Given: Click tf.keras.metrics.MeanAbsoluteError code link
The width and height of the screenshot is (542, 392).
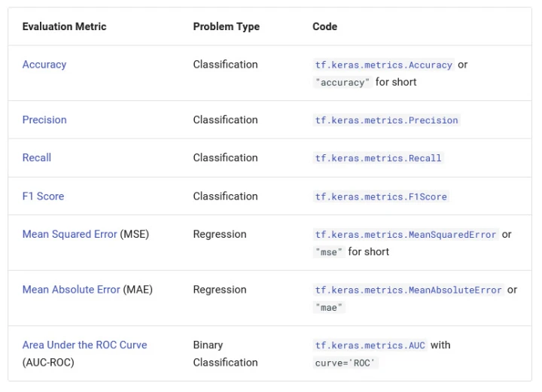Looking at the screenshot, I should (x=408, y=290).
